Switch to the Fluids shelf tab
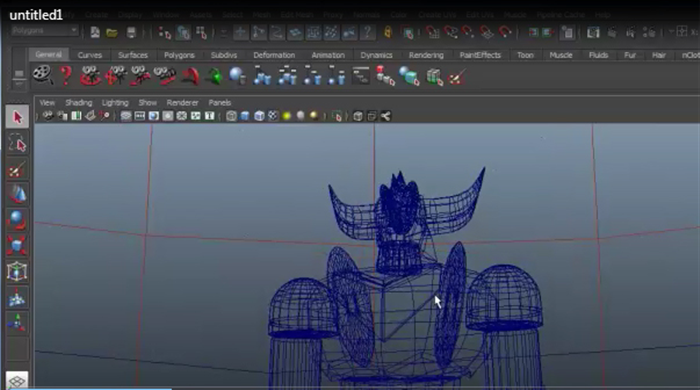The width and height of the screenshot is (700, 390). (598, 55)
